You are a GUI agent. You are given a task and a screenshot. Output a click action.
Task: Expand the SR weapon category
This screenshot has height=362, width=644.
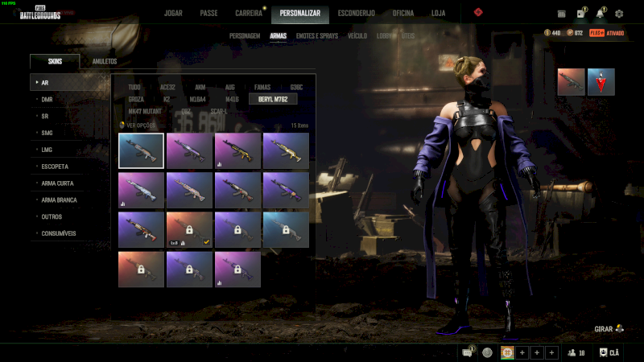pos(69,116)
